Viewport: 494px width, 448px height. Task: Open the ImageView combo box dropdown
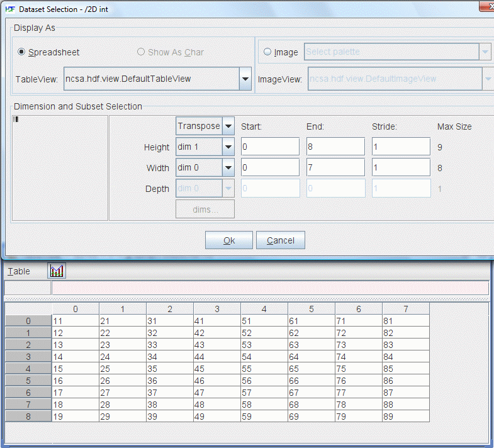488,79
